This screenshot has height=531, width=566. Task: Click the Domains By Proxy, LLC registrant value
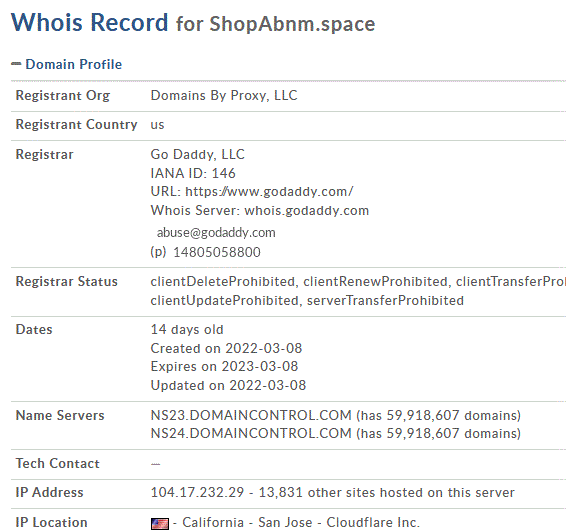(224, 95)
